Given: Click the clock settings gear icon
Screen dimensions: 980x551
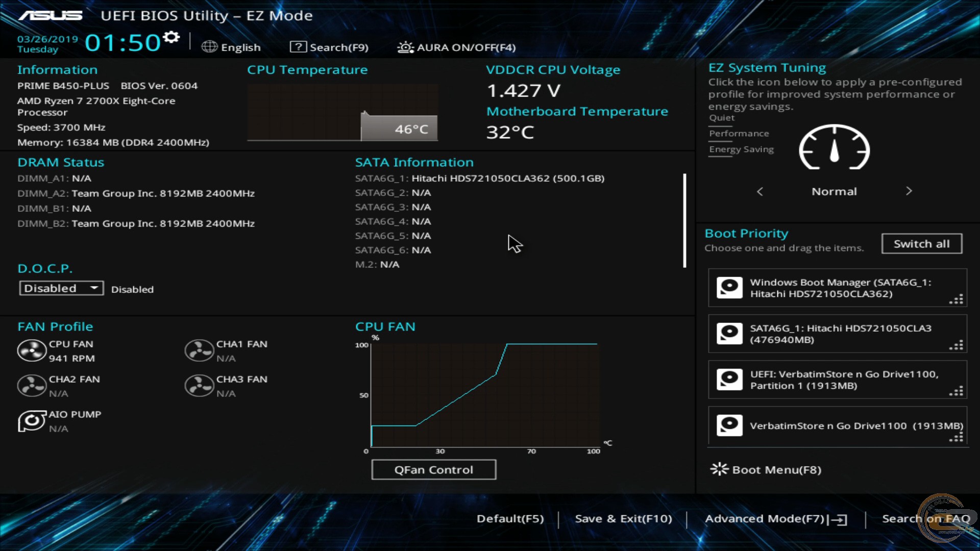Looking at the screenshot, I should tap(170, 36).
